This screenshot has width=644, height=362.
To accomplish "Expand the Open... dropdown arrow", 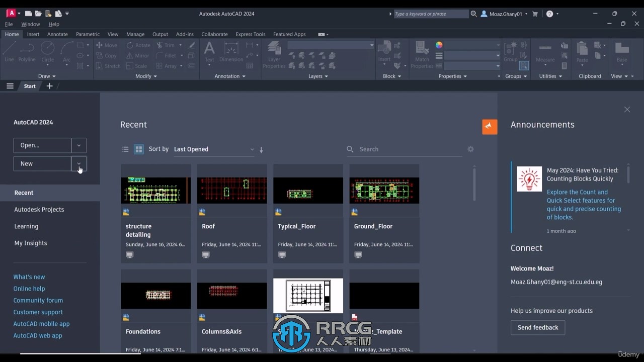I will click(x=79, y=145).
